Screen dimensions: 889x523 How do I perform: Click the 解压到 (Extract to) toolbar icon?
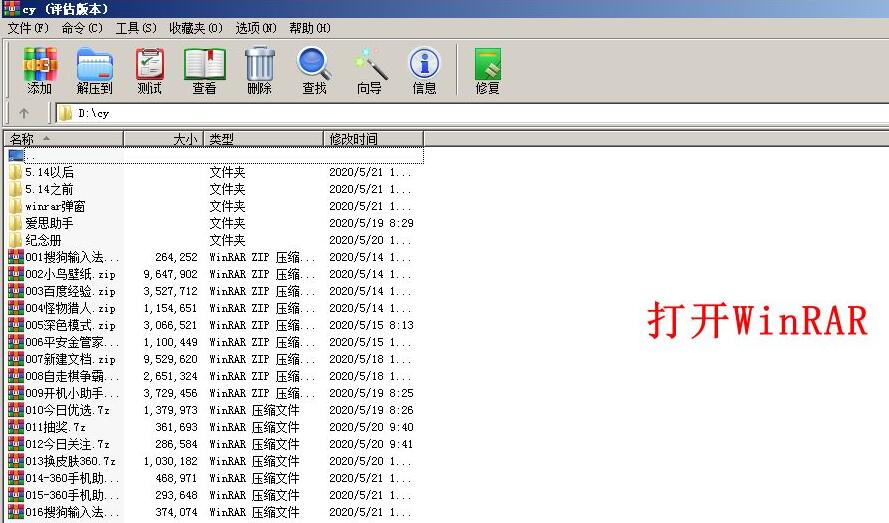[95, 70]
